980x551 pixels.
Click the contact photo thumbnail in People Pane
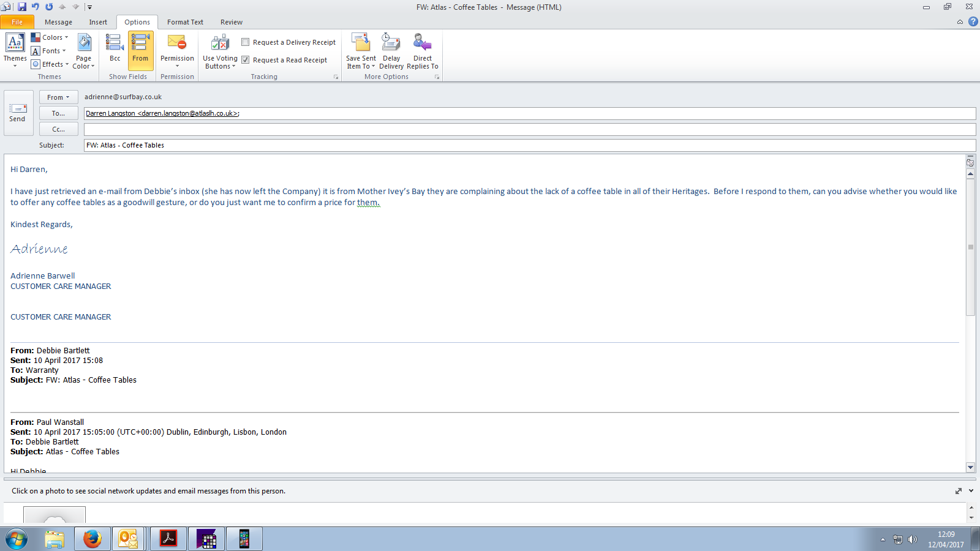(x=55, y=515)
